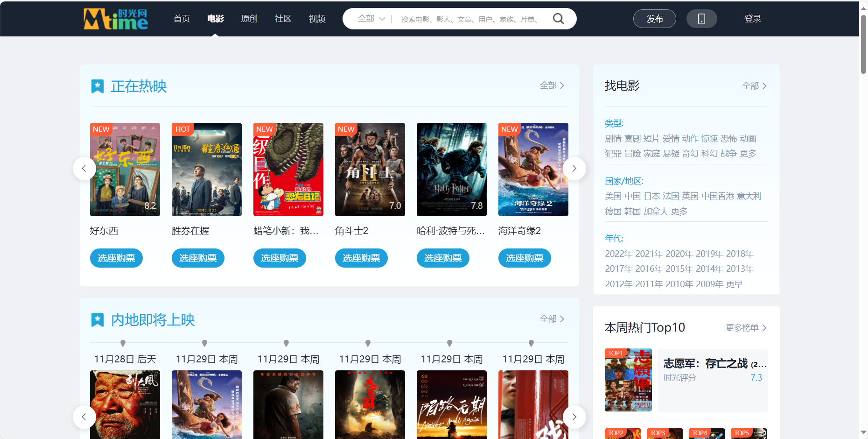
Task: Expand 更多榜单 in weekly Top10 panel
Action: pos(745,328)
